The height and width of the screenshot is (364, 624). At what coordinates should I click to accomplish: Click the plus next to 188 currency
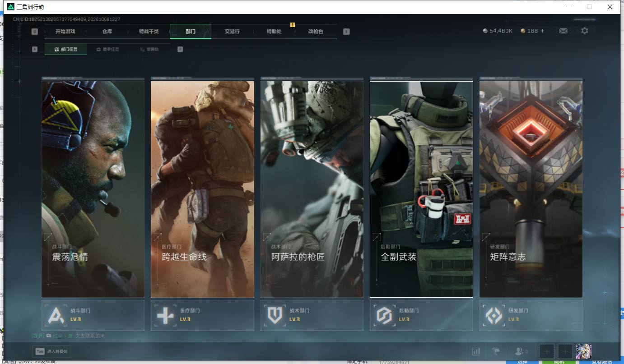point(542,31)
